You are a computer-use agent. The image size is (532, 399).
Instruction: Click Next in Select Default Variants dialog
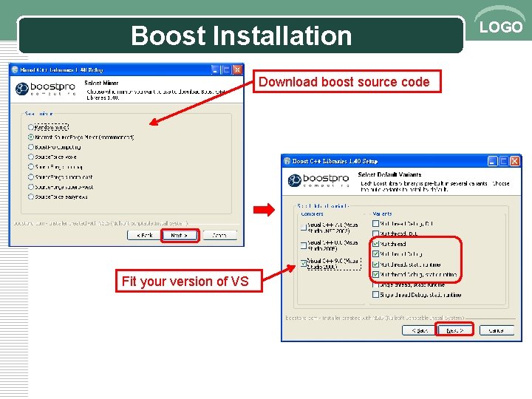point(454,330)
